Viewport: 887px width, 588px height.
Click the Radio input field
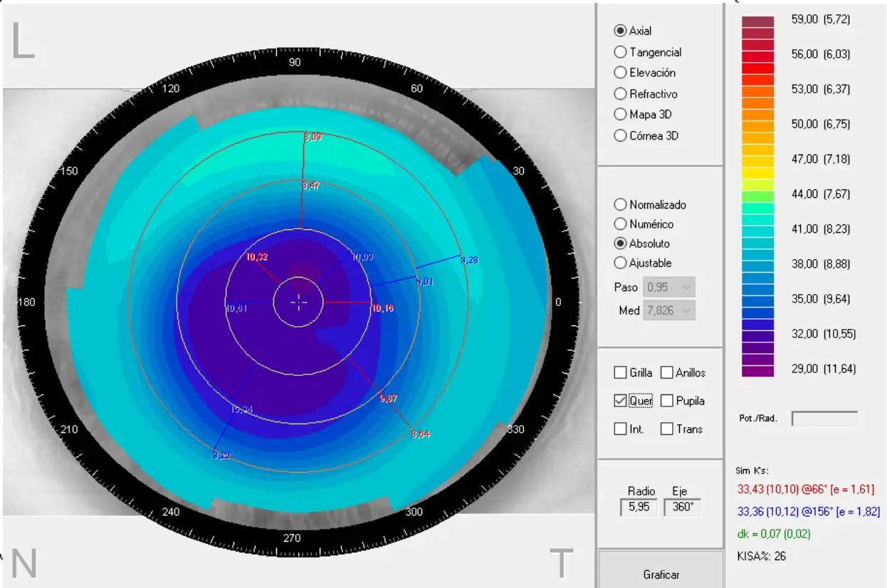click(639, 508)
